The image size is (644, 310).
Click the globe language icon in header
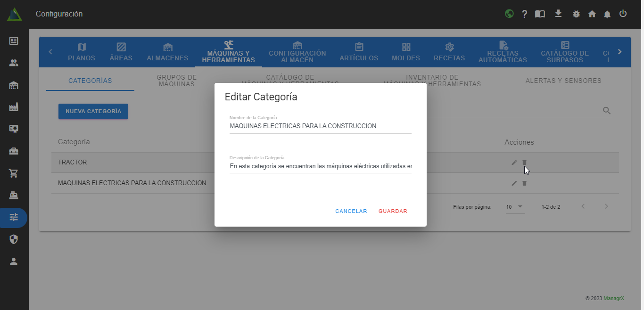pyautogui.click(x=509, y=14)
